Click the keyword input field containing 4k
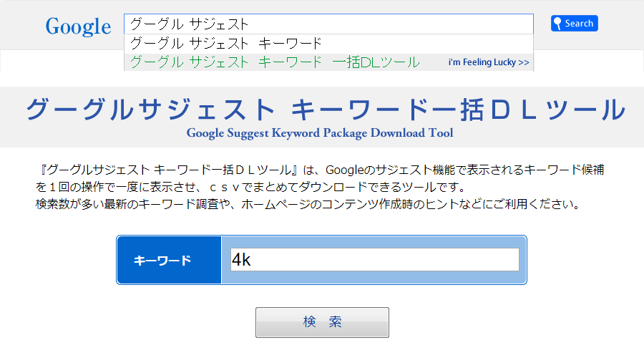Viewport: 644px width, 358px height. [374, 260]
